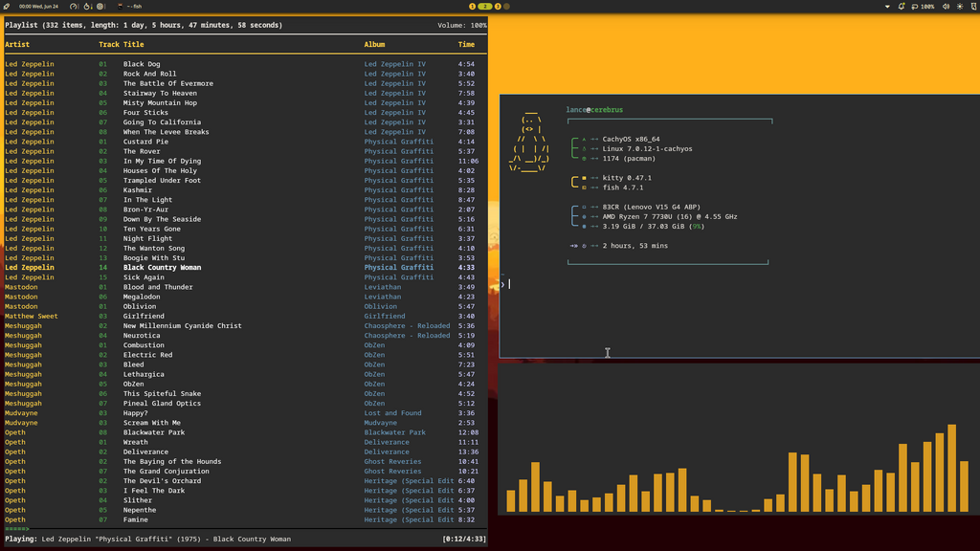Select Meshuggah 'Bleed' track
The height and width of the screenshot is (551, 980).
click(245, 364)
